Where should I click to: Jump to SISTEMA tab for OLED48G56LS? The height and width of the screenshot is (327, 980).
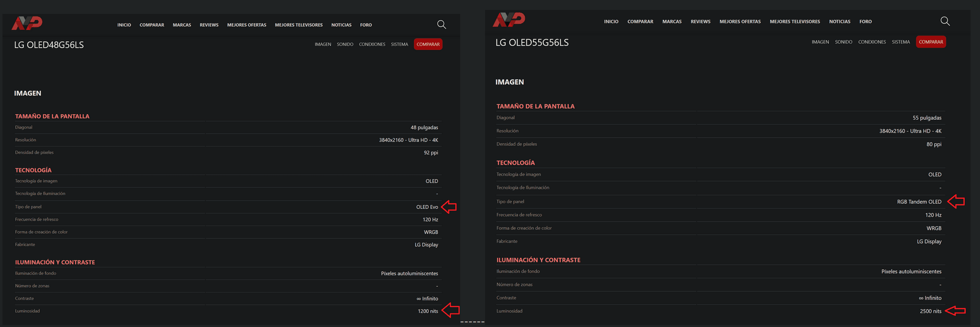tap(399, 44)
